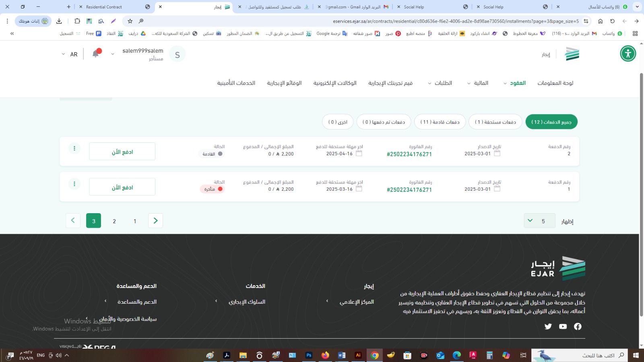Image resolution: width=644 pixels, height=362 pixels.
Task: Filter by دفعات مستحقة (1)
Action: (495, 122)
